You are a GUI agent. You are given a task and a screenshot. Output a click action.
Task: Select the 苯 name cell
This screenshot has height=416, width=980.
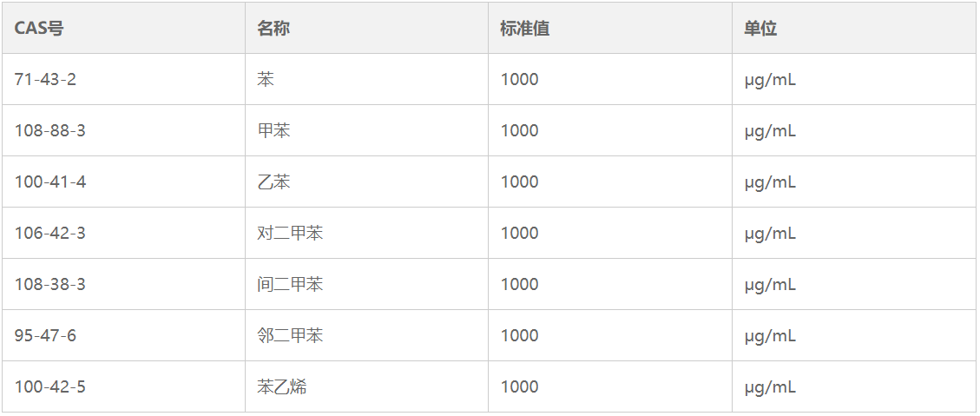pyautogui.click(x=265, y=79)
